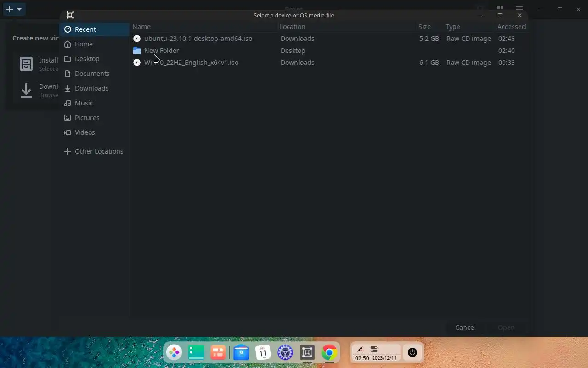Image resolution: width=588 pixels, height=368 pixels.
Task: Open Downloads in the sidebar
Action: [94, 88]
